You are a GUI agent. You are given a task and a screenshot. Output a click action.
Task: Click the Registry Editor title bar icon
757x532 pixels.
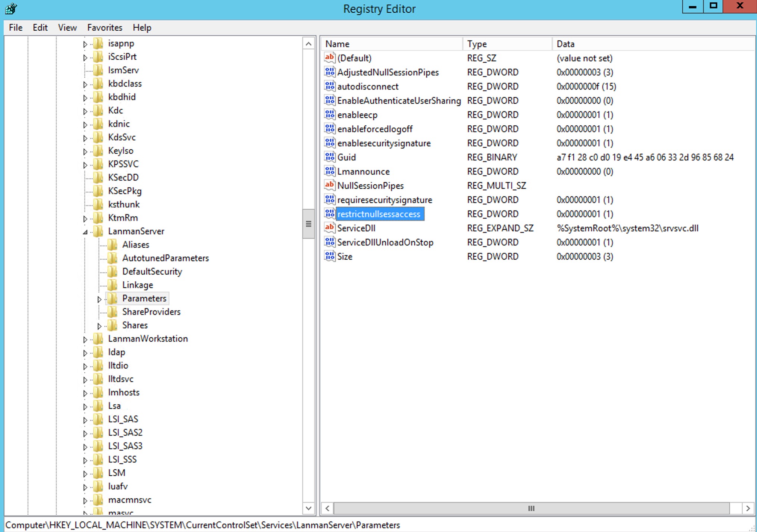[x=11, y=8]
